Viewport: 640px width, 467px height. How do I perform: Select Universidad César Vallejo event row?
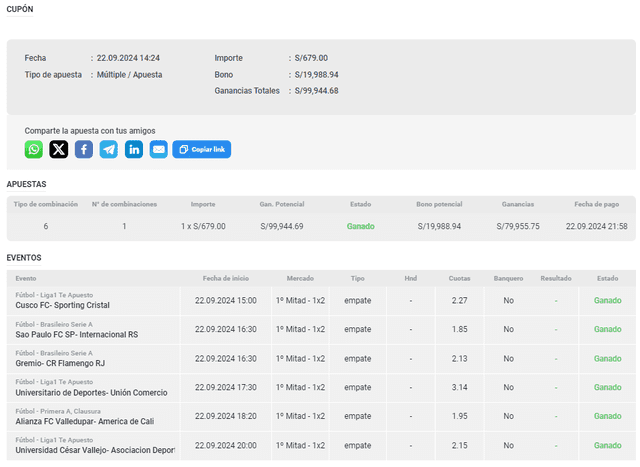[x=321, y=446]
